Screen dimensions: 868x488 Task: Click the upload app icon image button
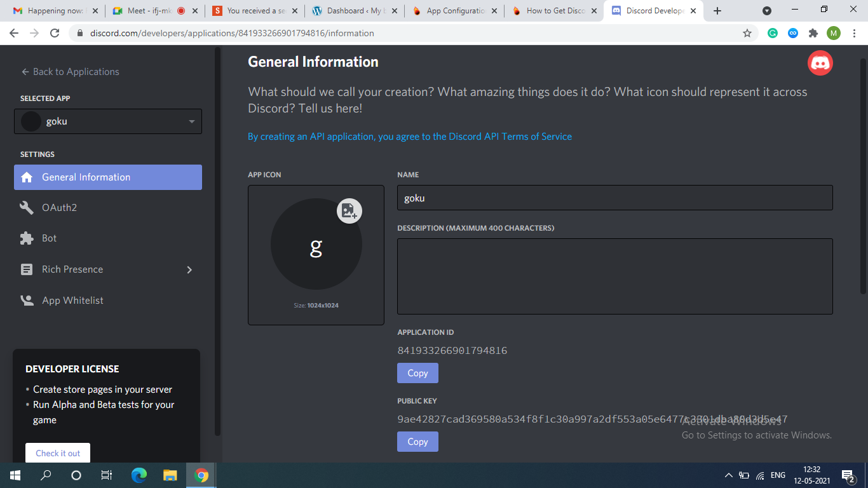[x=349, y=211]
